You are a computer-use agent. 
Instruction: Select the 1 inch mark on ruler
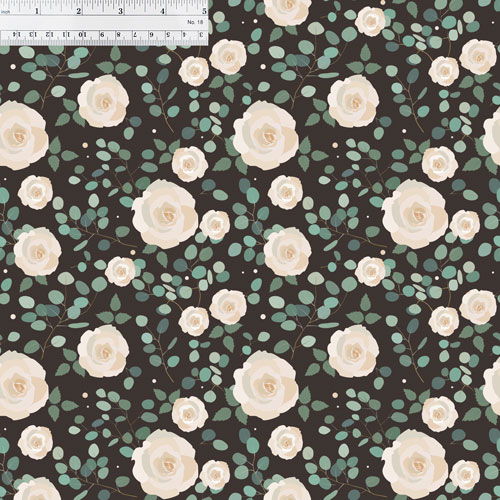[37, 11]
